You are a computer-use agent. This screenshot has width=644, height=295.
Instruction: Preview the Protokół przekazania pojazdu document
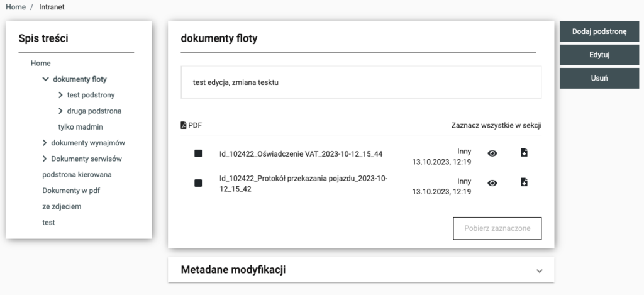click(x=492, y=182)
